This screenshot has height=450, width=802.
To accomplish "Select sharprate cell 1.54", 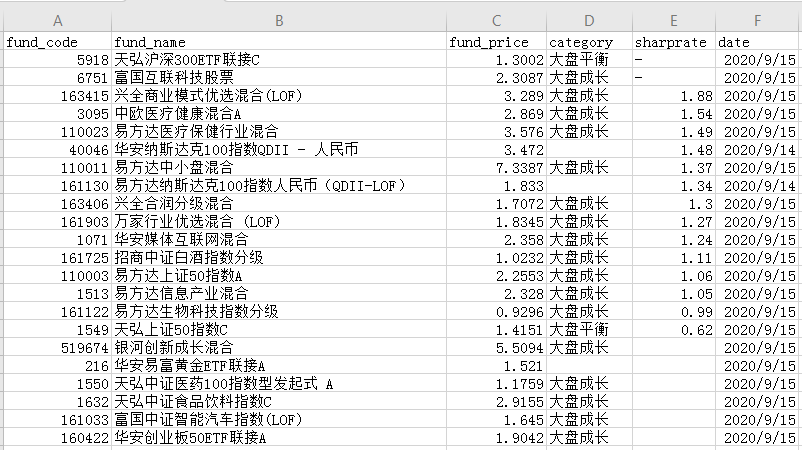I will click(x=674, y=113).
